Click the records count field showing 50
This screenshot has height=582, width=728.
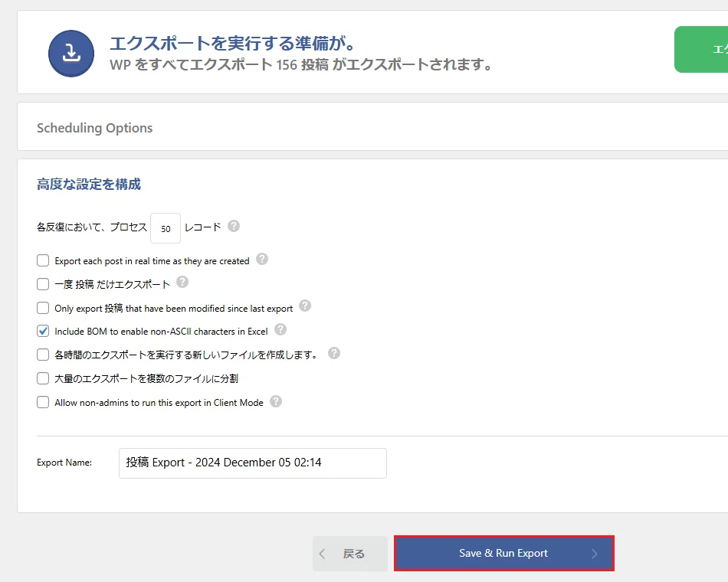[x=166, y=227]
